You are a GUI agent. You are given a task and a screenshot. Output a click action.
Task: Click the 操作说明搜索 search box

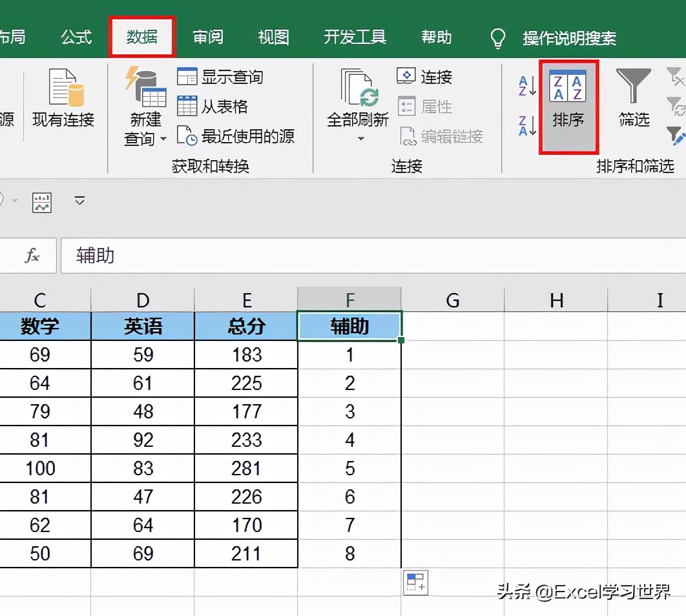coord(569,39)
